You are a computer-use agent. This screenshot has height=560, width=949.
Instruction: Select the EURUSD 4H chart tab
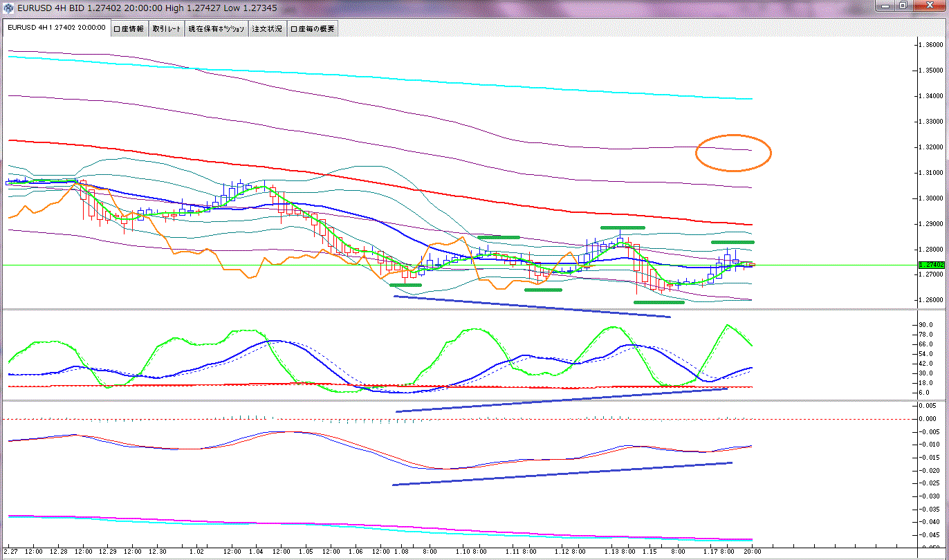pos(57,28)
